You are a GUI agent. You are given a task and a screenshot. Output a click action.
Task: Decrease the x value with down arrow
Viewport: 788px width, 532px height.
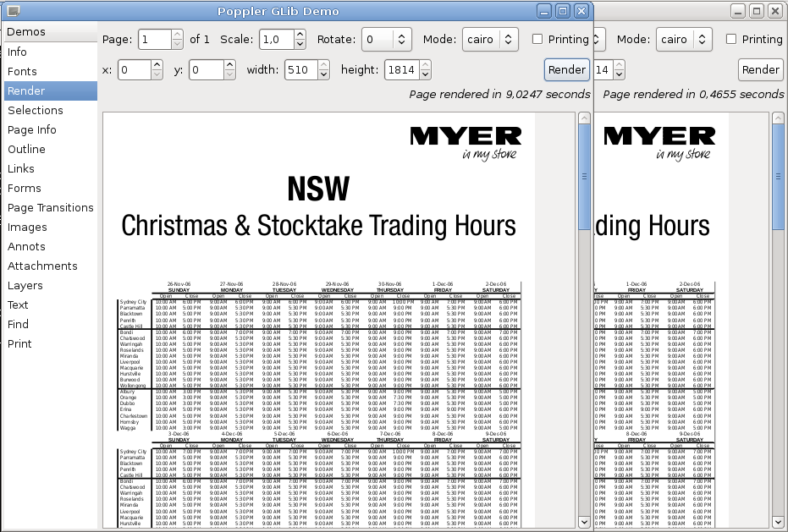[157, 74]
